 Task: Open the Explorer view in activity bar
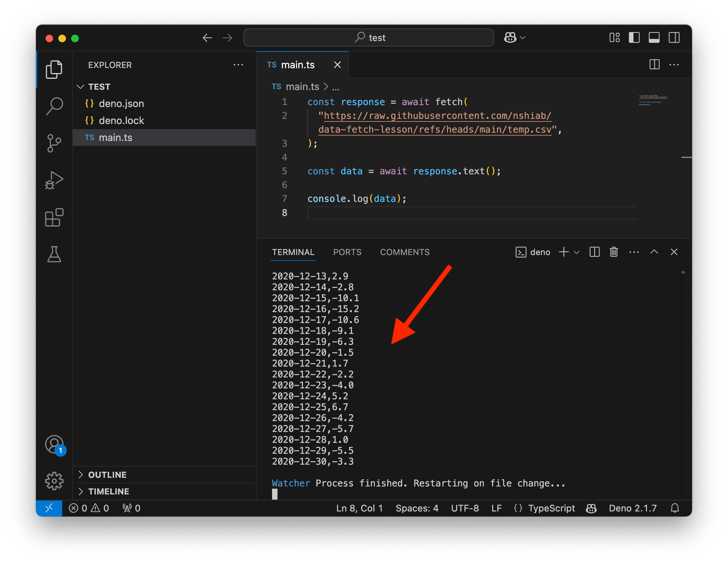point(54,69)
